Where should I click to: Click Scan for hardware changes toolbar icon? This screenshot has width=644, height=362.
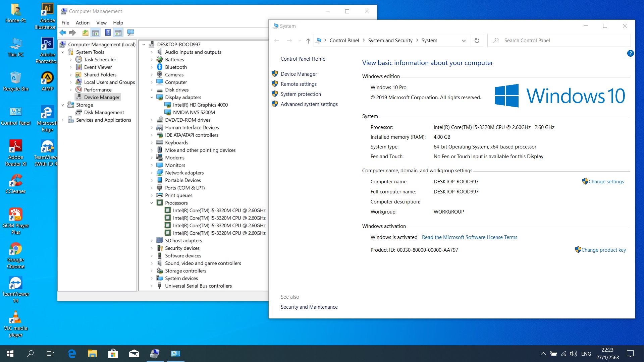point(131,33)
